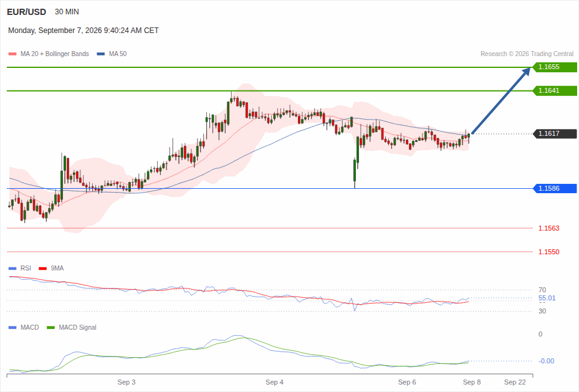
Task: Click the green 1.1641 resistance price tag
Action: [555, 91]
